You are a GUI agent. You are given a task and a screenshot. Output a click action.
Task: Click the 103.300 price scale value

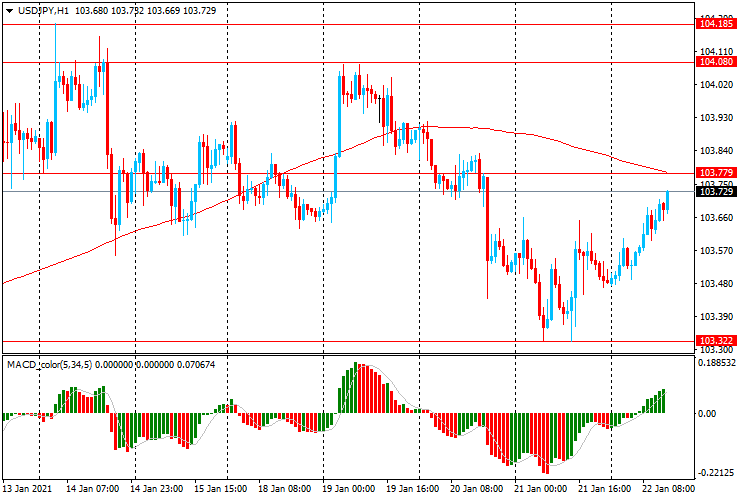716,349
